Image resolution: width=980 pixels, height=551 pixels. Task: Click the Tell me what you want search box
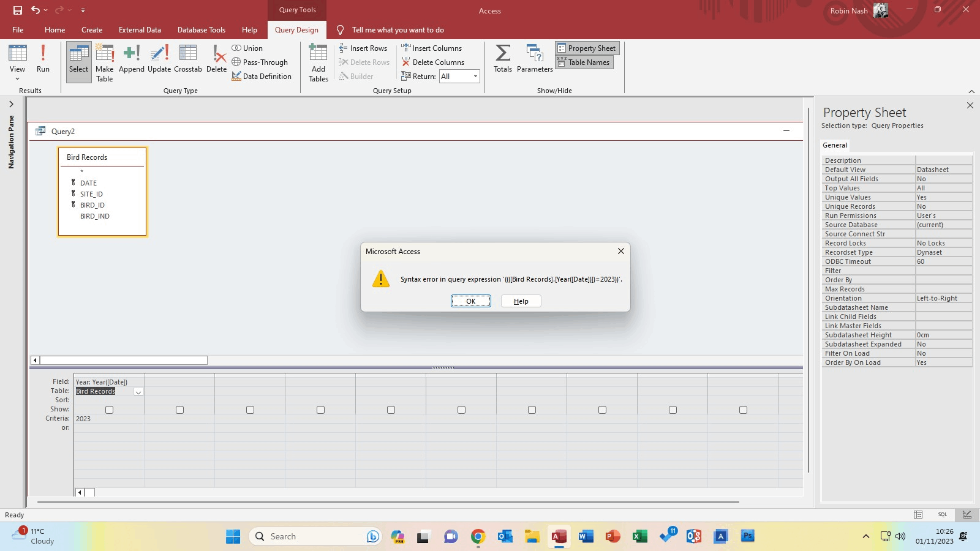click(x=398, y=30)
